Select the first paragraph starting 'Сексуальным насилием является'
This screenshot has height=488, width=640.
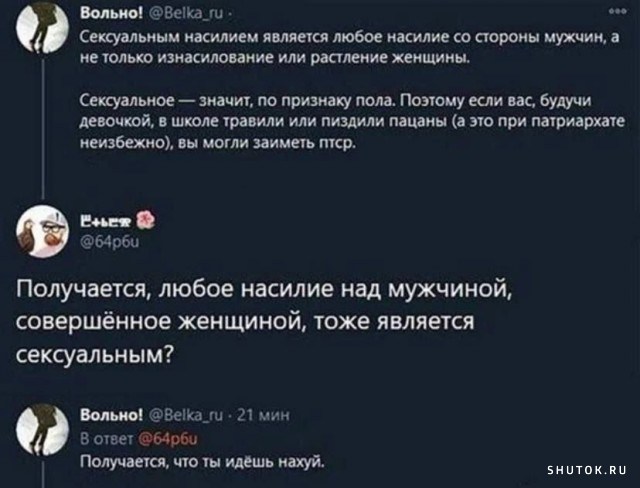(349, 48)
